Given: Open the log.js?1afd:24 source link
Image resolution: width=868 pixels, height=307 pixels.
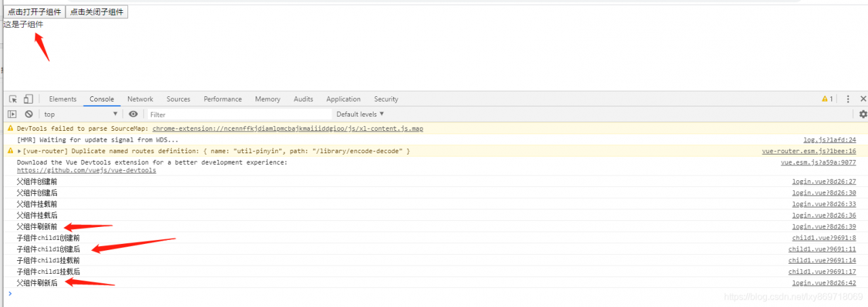Looking at the screenshot, I should 829,140.
